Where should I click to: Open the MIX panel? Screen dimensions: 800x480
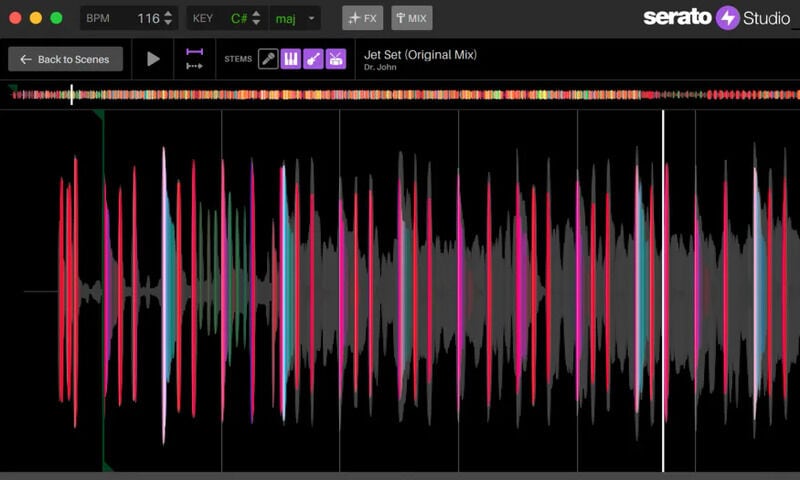(x=411, y=18)
